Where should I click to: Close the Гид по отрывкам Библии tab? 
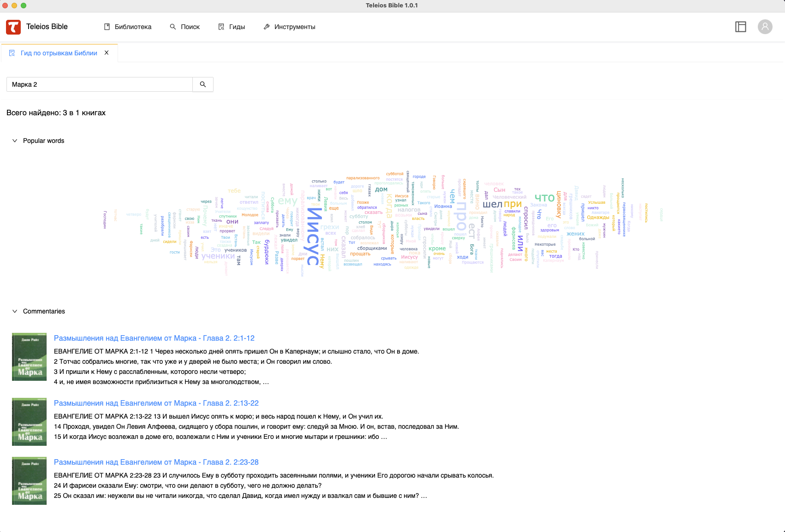click(107, 53)
